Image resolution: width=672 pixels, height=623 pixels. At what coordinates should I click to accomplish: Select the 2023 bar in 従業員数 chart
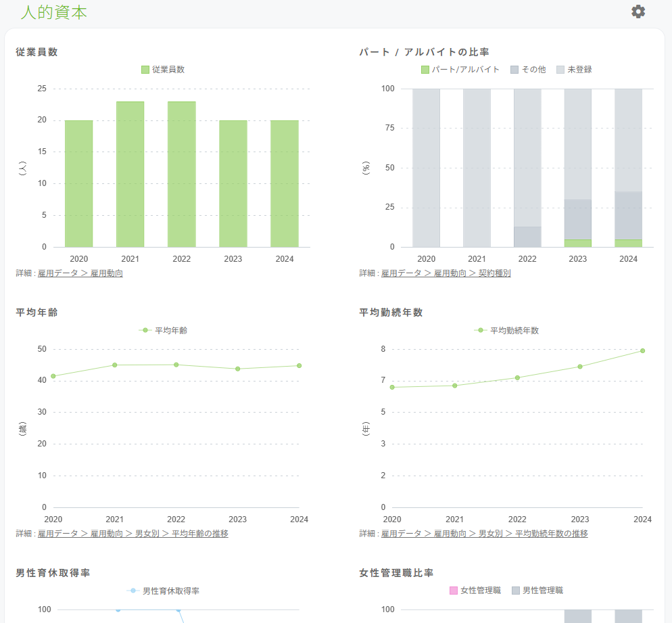[x=233, y=183]
